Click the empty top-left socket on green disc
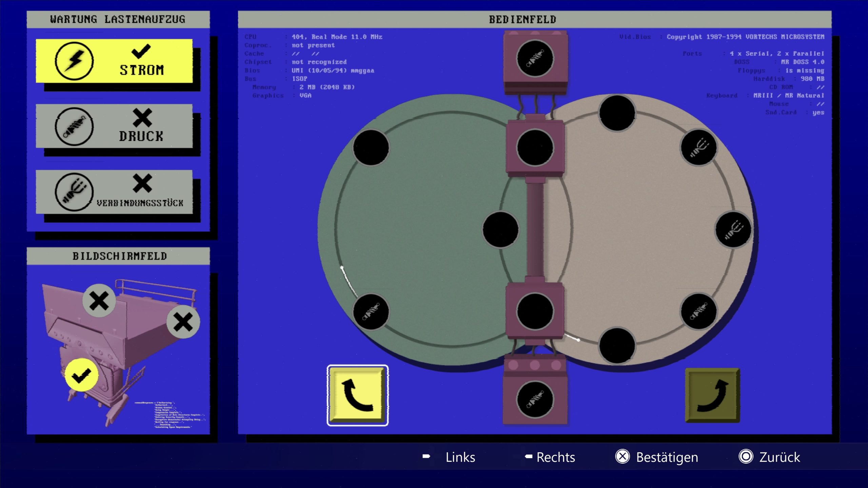Viewport: 868px width, 488px height. (x=371, y=147)
